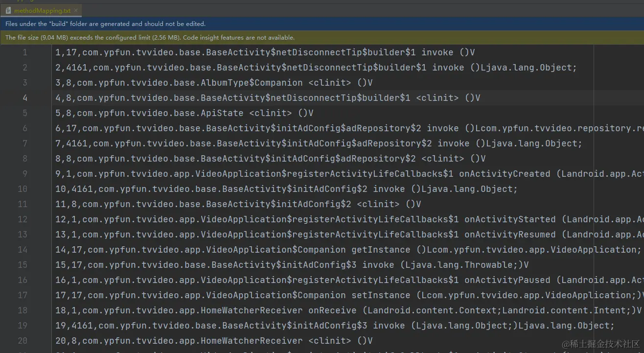Click the Companion setInstance line
The image size is (644, 353).
[x=349, y=295]
